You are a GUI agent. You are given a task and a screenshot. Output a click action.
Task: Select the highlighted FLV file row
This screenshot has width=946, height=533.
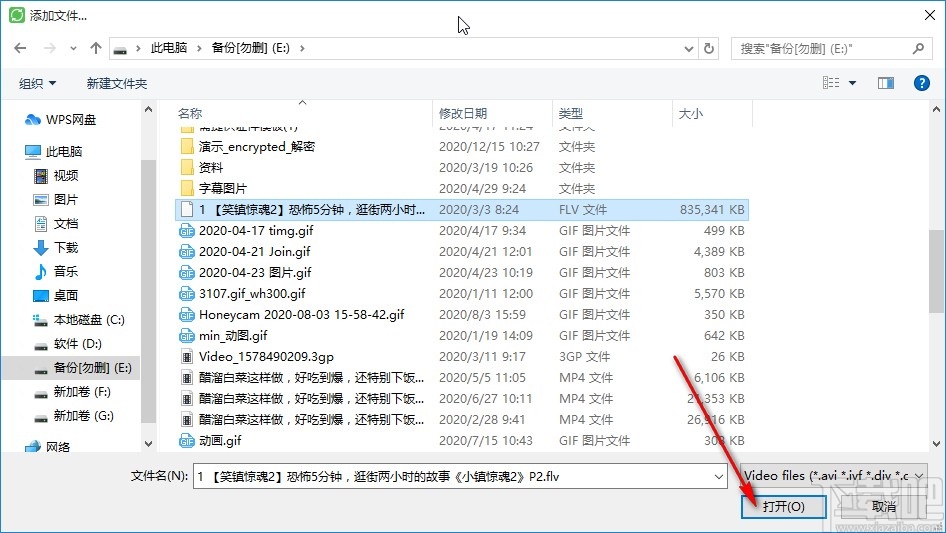click(462, 209)
